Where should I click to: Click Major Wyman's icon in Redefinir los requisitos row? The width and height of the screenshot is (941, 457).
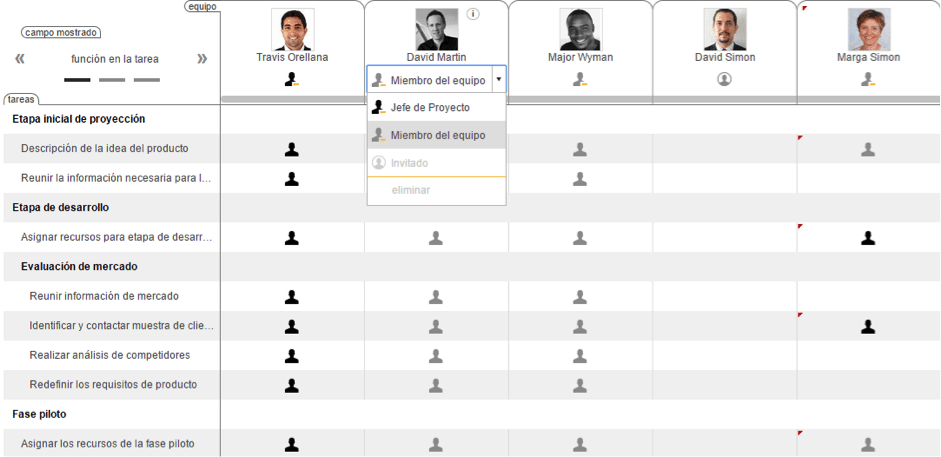coord(580,385)
